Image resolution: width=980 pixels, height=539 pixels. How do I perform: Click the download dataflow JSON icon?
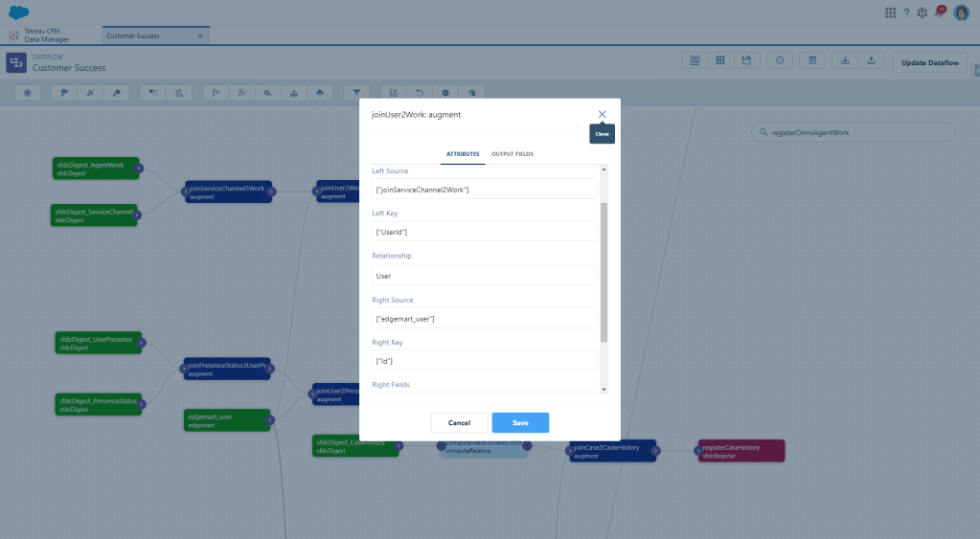pyautogui.click(x=845, y=60)
